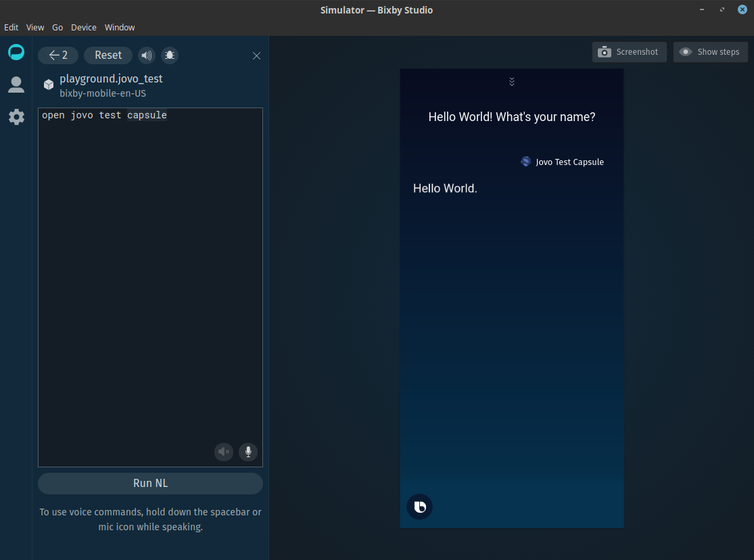Open the Go menu
This screenshot has width=754, height=560.
pos(57,28)
